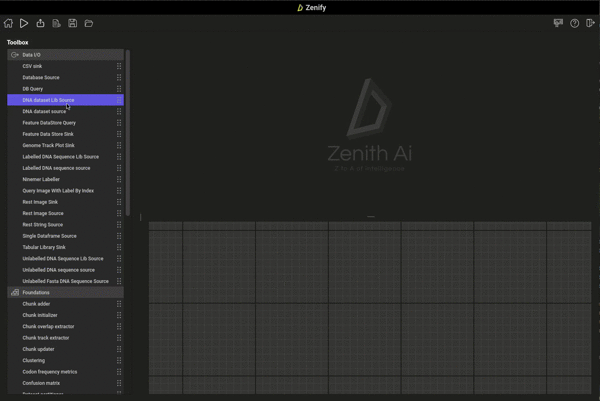Select Genome Track Plot Sink item

[65, 145]
